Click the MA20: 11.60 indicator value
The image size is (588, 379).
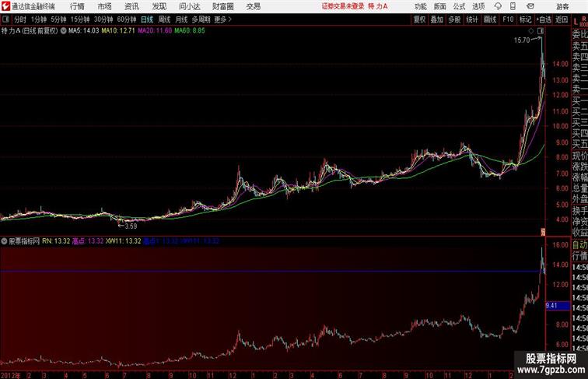pos(155,31)
